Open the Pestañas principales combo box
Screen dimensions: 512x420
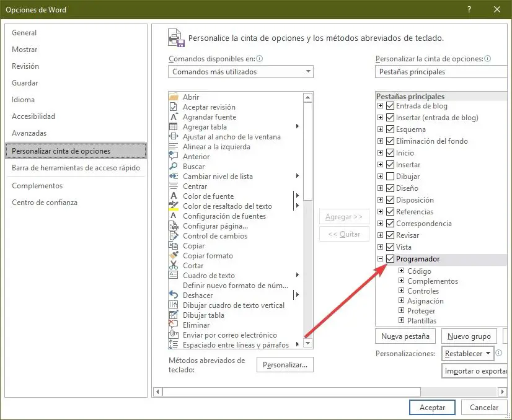[x=441, y=72]
